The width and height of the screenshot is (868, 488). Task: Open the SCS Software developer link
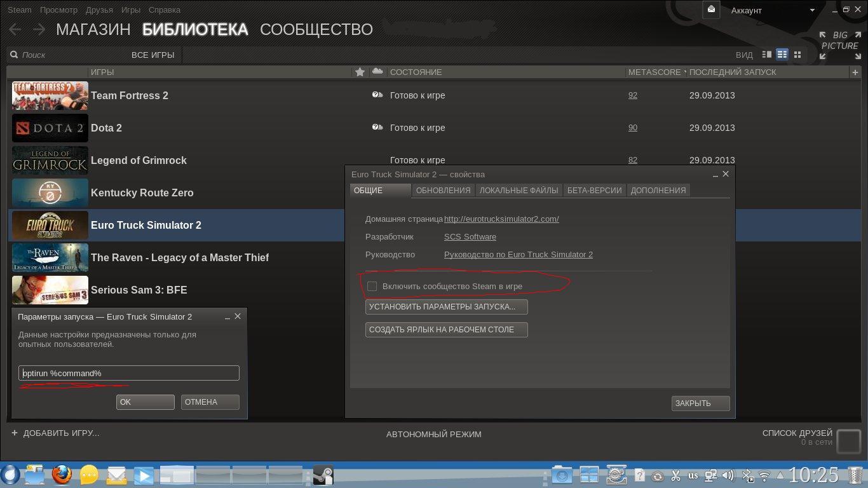tap(470, 237)
